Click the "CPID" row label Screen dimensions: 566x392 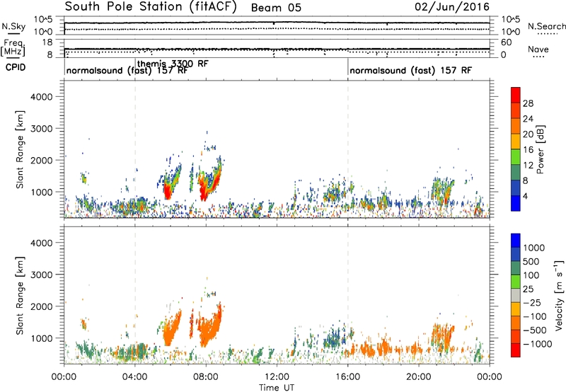(16, 67)
